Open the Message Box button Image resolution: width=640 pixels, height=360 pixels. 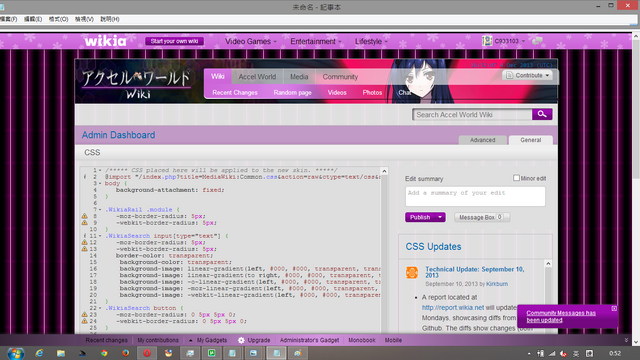click(482, 217)
